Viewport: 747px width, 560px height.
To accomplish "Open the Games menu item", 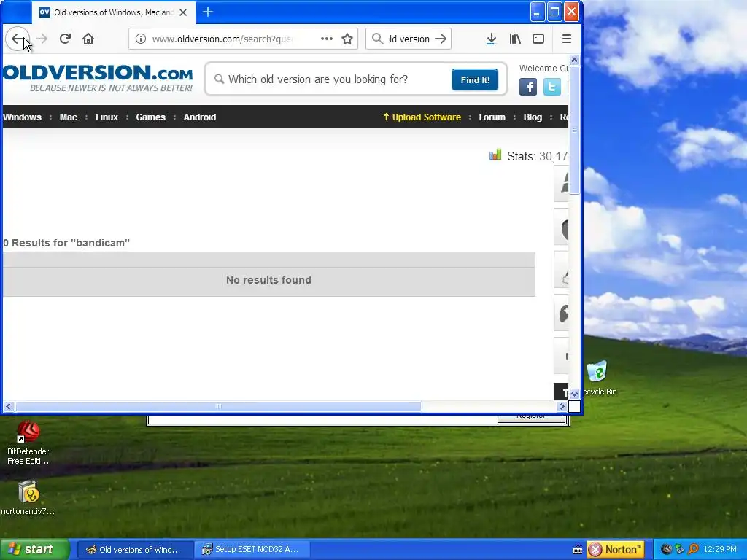I will (150, 117).
